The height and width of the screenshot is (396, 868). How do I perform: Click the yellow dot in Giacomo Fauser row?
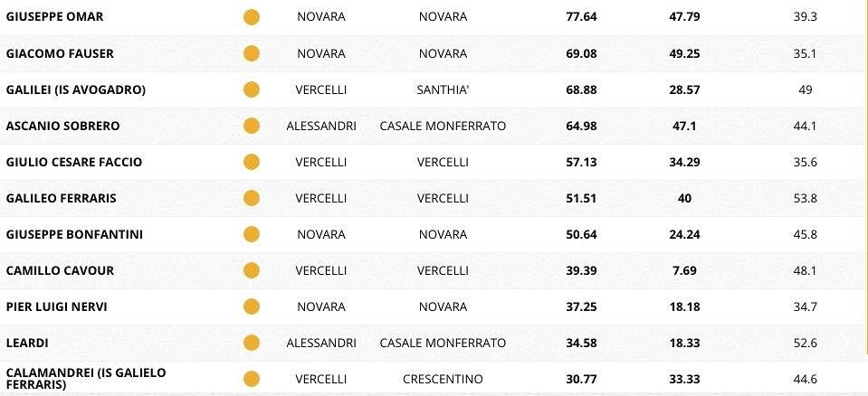252,53
